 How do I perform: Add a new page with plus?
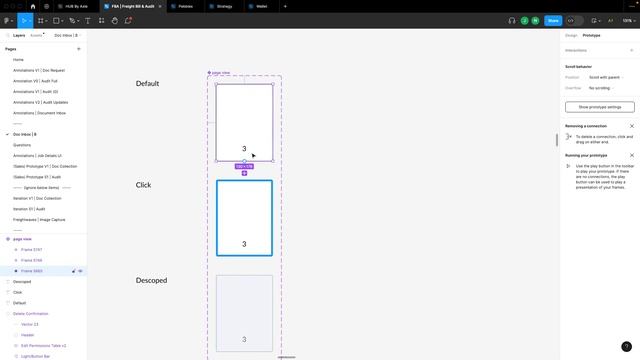(x=79, y=49)
